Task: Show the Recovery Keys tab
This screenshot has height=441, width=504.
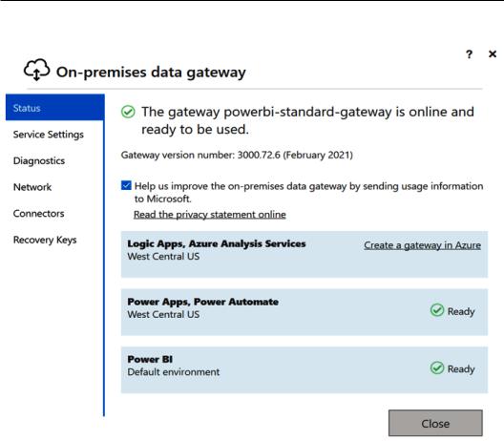Action: tap(45, 240)
